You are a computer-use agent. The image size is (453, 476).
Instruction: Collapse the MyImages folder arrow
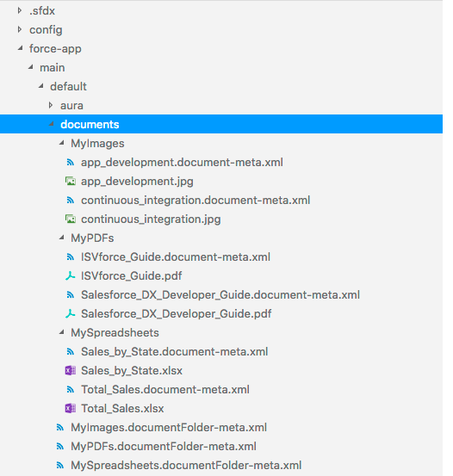pyautogui.click(x=62, y=143)
